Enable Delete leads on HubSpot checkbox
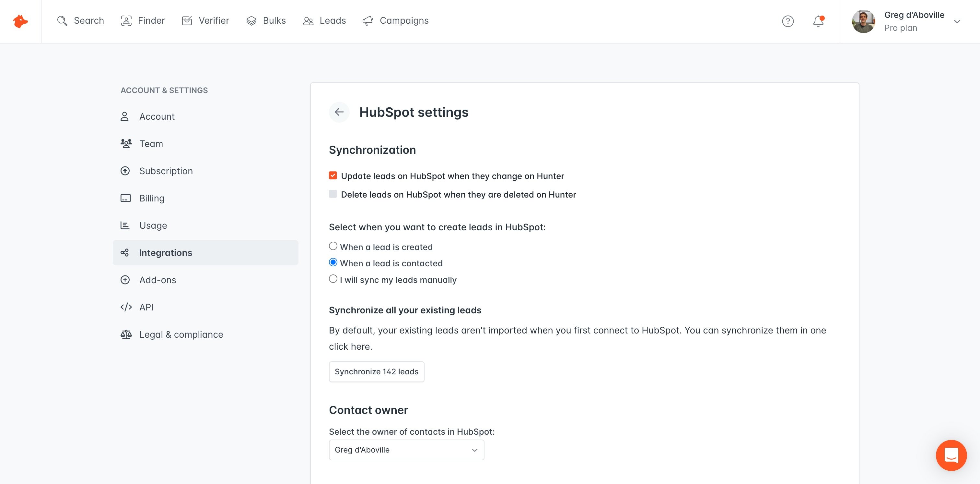 [333, 194]
